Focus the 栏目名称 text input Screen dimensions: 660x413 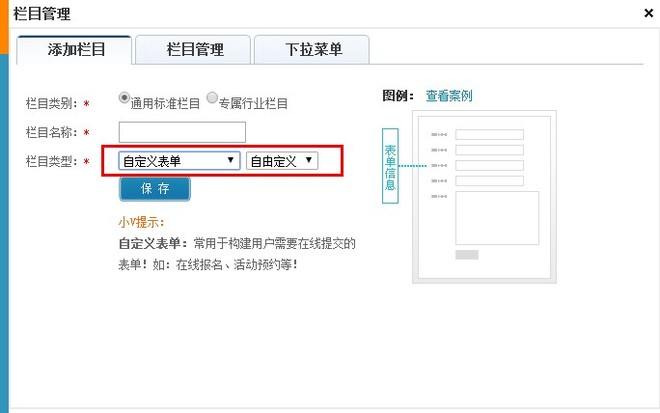coord(181,132)
